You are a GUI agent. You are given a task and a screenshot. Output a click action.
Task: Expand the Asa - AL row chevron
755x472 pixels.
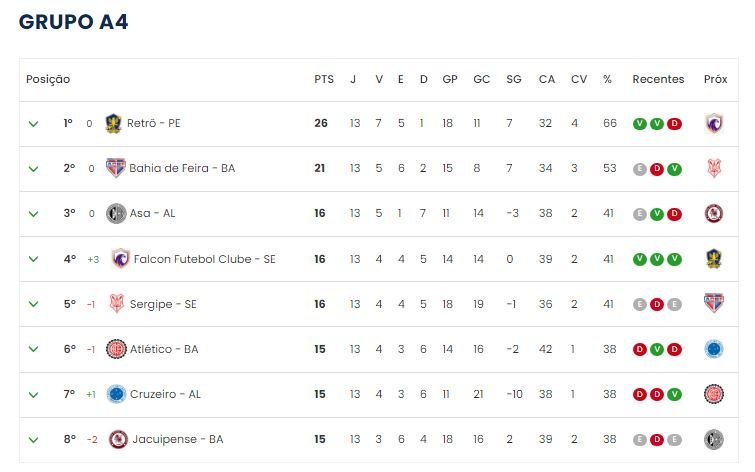(x=33, y=214)
